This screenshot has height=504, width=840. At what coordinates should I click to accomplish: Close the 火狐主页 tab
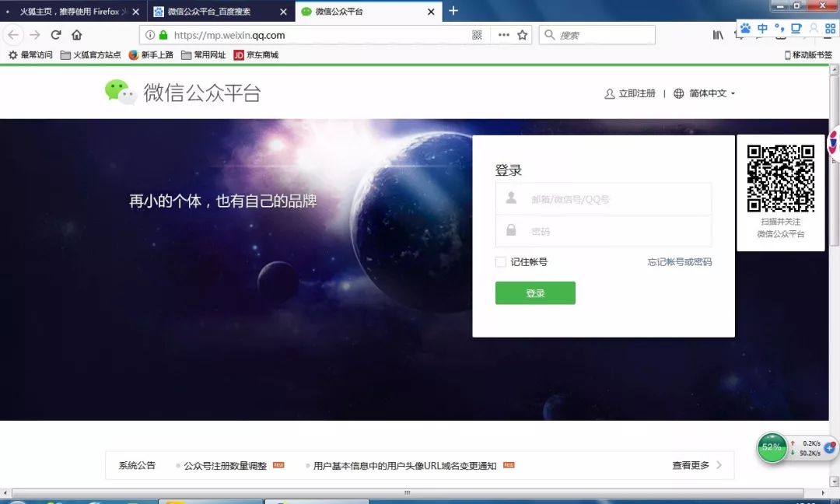click(135, 11)
